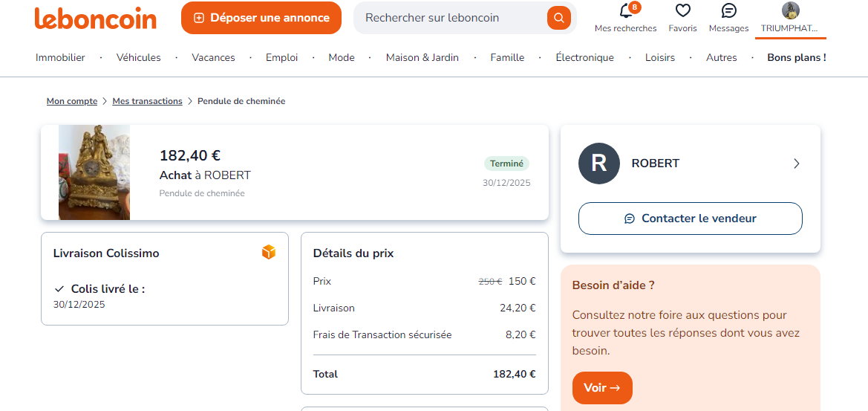
Task: Click the ROBERT seller avatar
Action: point(598,164)
